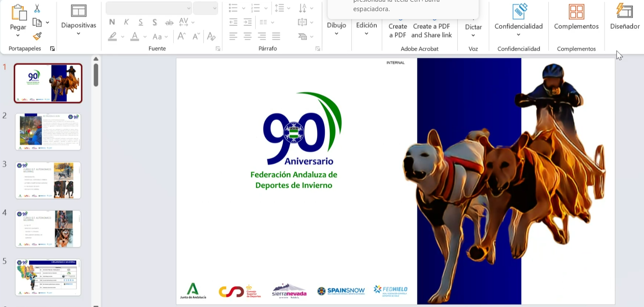Open the Dibujo menu
Screen dimensions: 644x307
click(x=336, y=28)
